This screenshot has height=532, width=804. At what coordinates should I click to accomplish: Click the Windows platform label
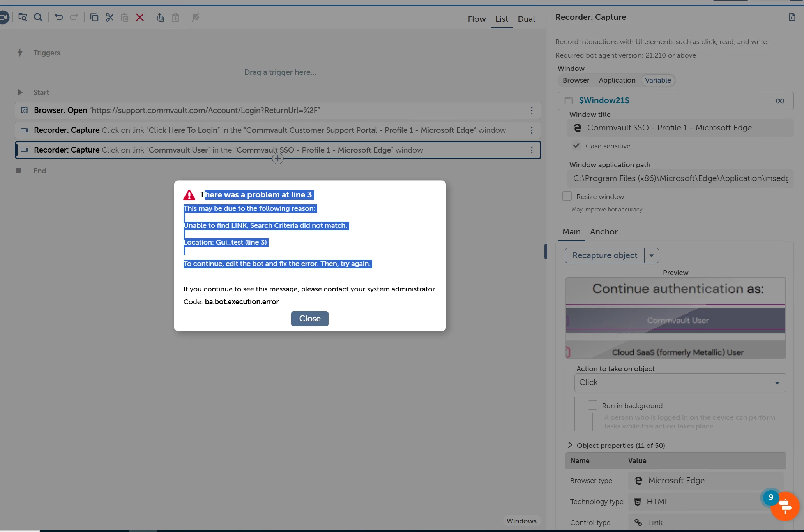(x=521, y=521)
